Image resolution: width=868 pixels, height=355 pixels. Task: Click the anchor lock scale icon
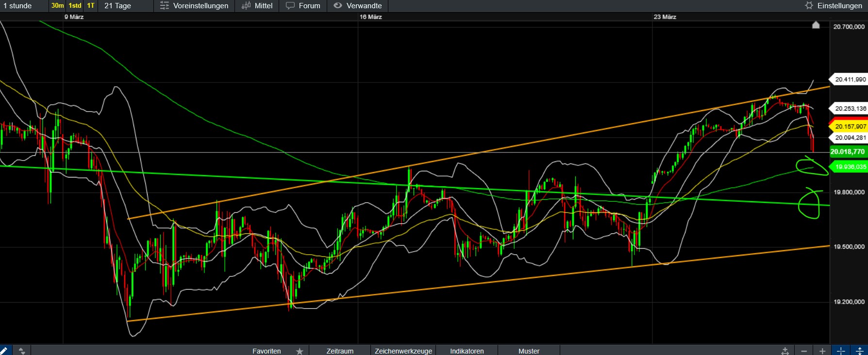785,351
